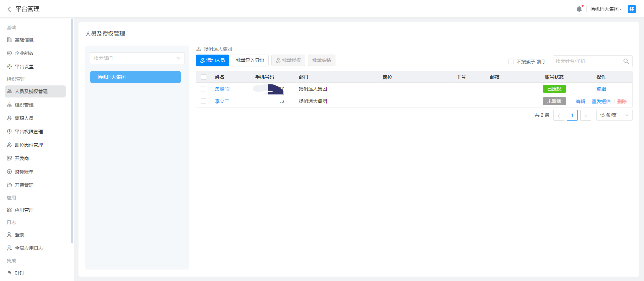This screenshot has height=281, width=644.
Task: Open 平台权限管理 menu item
Action: (29, 132)
